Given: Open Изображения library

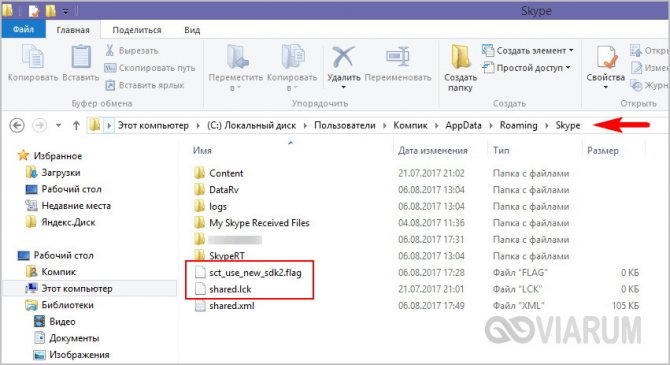Looking at the screenshot, I should point(79,355).
